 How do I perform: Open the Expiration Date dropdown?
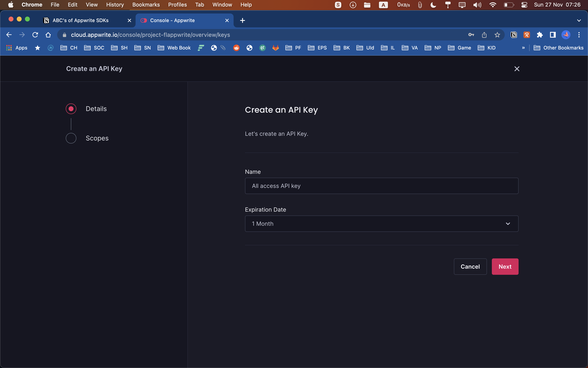(x=381, y=224)
